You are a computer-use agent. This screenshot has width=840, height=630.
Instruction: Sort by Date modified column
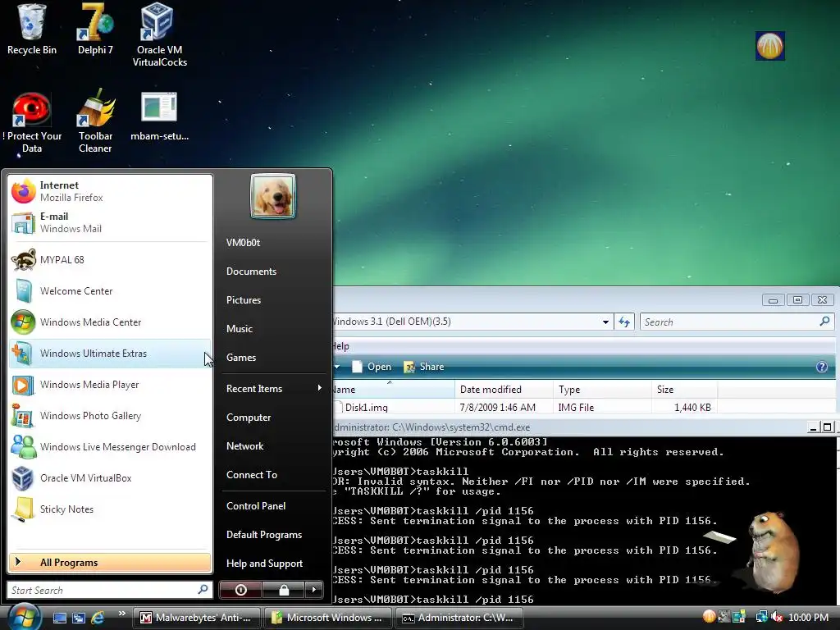pos(504,390)
